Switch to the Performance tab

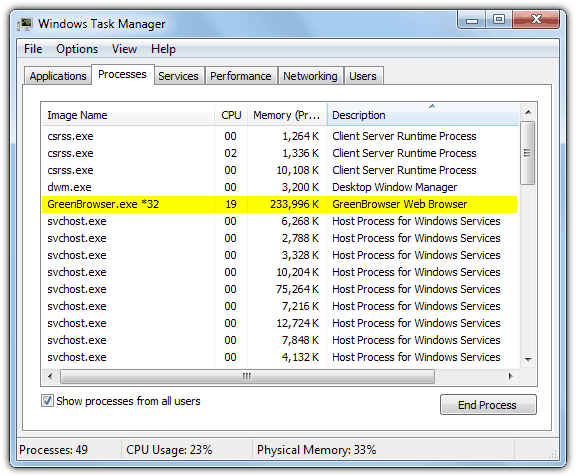click(x=241, y=76)
